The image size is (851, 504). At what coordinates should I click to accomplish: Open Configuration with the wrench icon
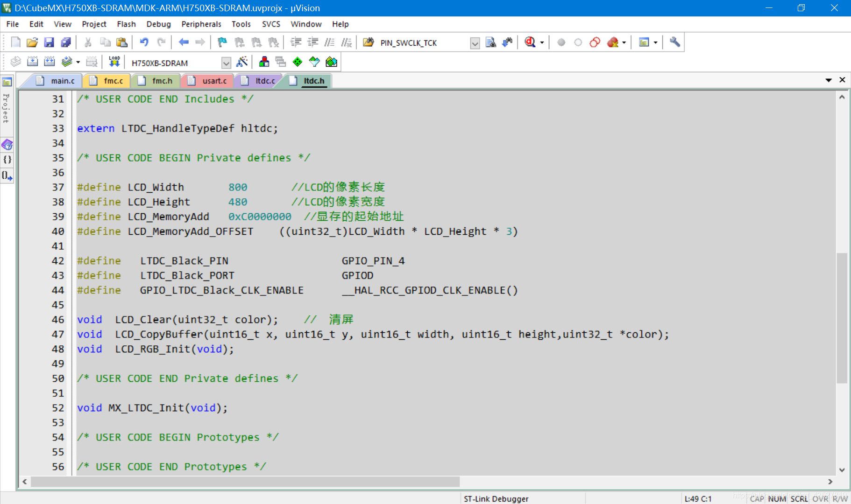[x=674, y=42]
